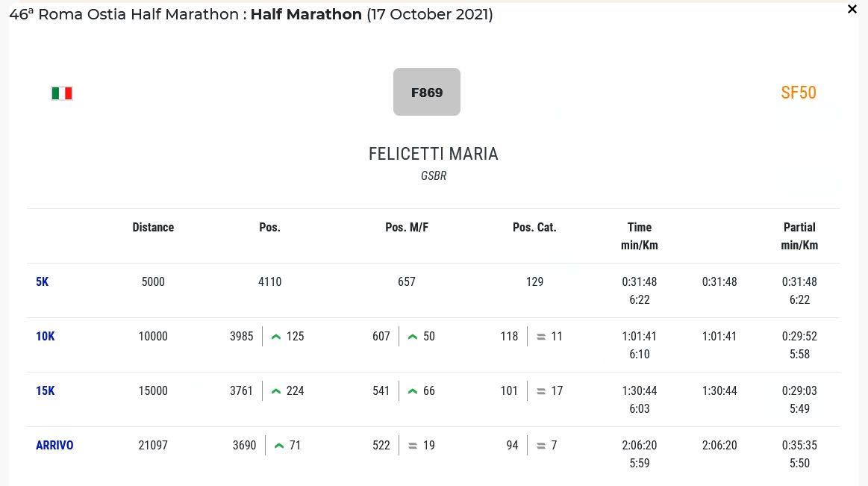This screenshot has height=486, width=868.
Task: Click green up arrow beside 66
Action: click(413, 391)
